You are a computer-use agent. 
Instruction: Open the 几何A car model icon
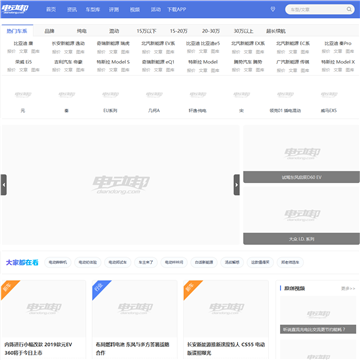[x=154, y=100]
